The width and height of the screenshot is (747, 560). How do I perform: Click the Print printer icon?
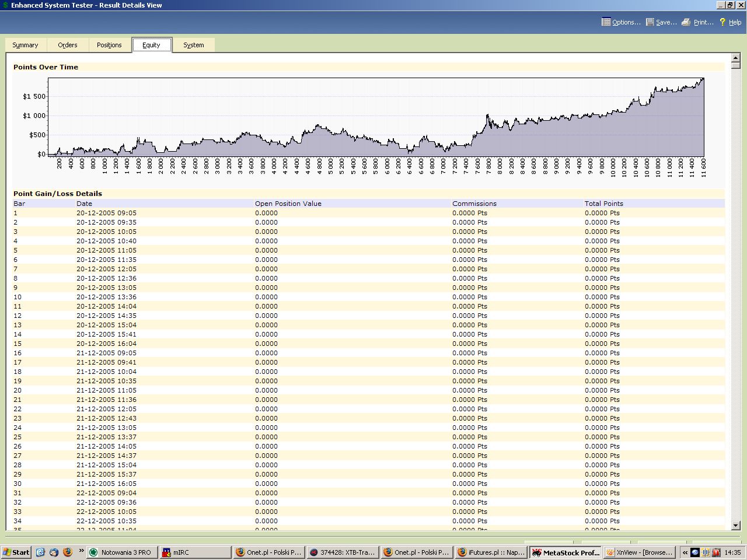point(686,22)
